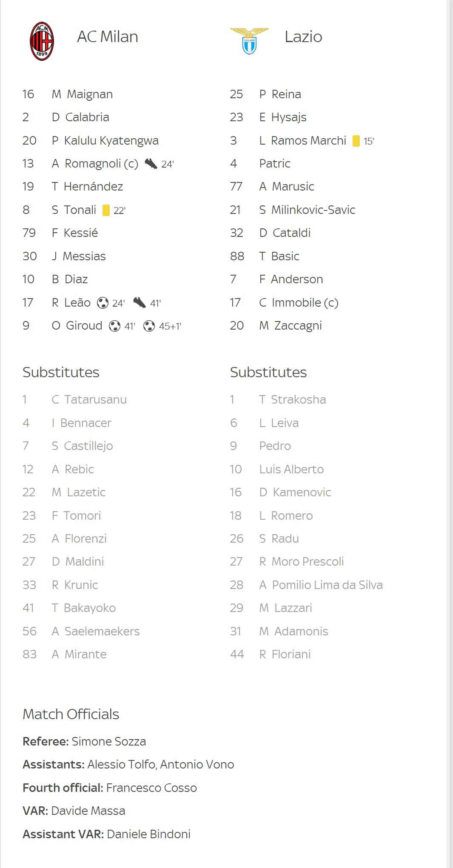
Task: Click player M Maignan
Action: point(82,94)
